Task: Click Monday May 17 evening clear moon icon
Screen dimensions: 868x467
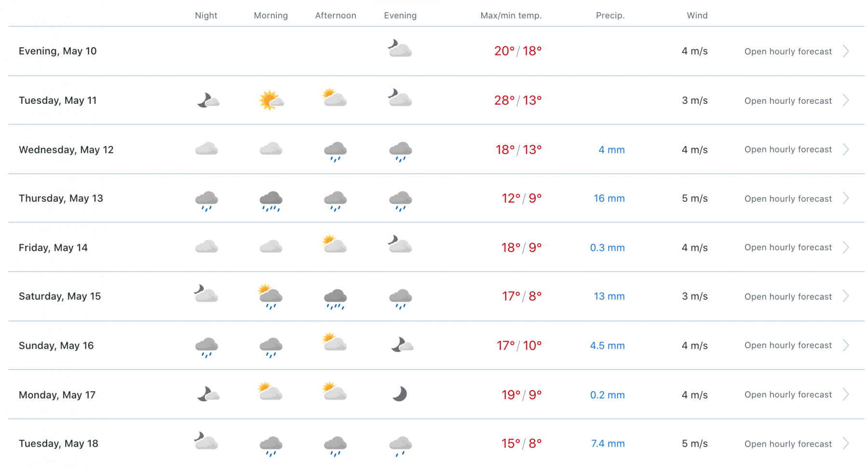Action: [400, 394]
